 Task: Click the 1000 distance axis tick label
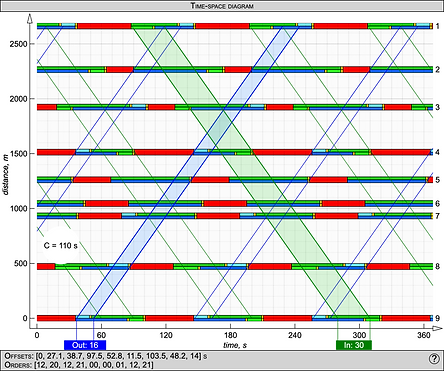tap(19, 209)
